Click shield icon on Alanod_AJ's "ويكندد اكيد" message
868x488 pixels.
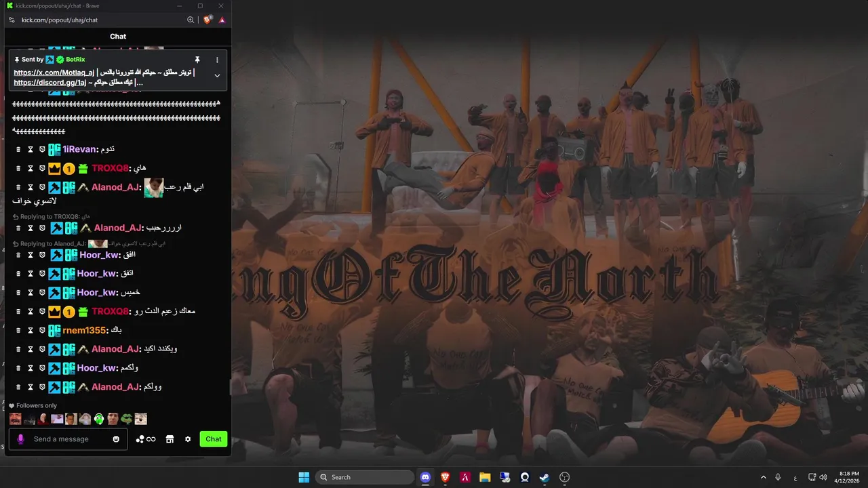42,349
